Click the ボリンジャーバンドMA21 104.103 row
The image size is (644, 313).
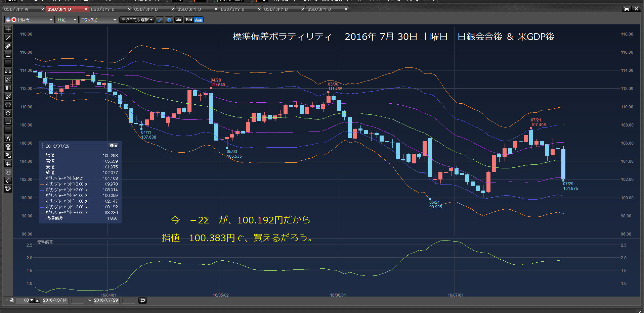click(x=80, y=178)
